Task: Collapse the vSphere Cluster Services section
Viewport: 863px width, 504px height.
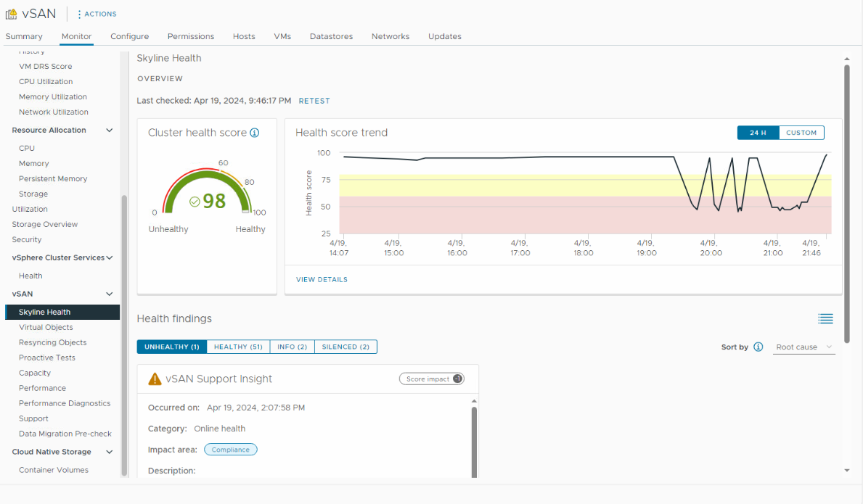Action: [110, 257]
